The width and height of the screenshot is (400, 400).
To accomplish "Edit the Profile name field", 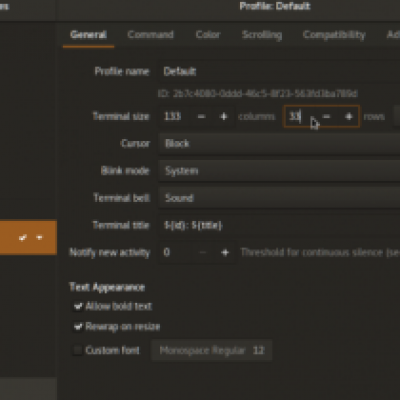I will pos(279,71).
